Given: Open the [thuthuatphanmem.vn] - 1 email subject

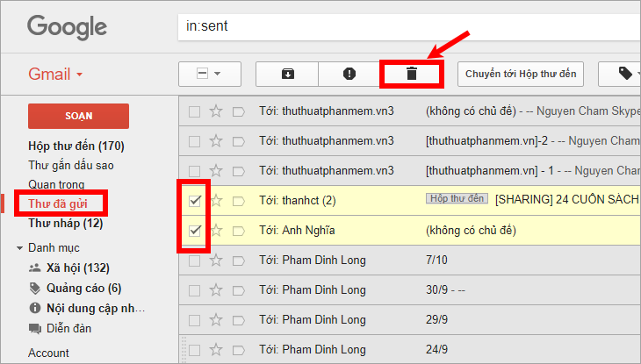Looking at the screenshot, I should click(x=490, y=171).
